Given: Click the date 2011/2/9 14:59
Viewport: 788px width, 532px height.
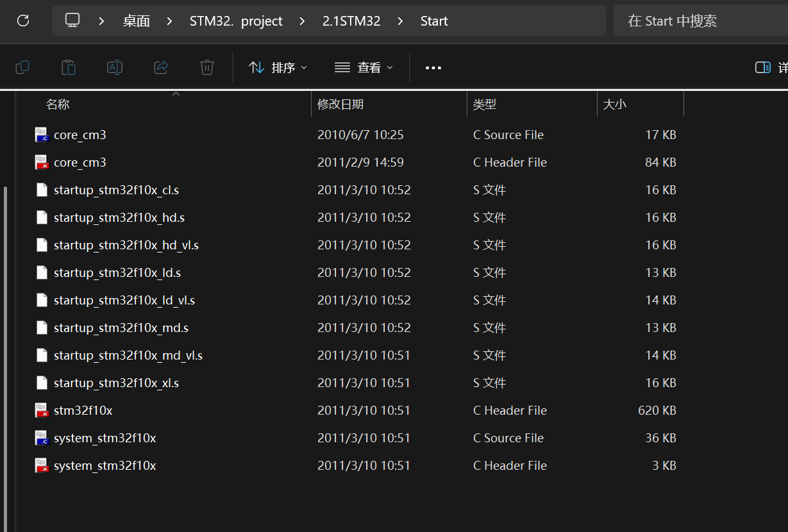Looking at the screenshot, I should (360, 162).
